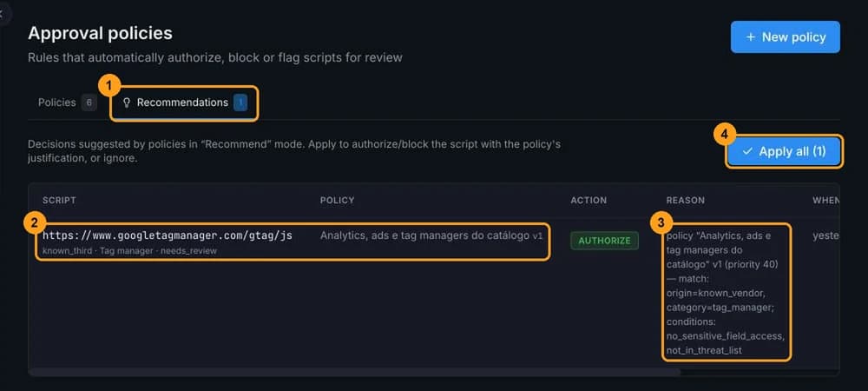Click the REASON column header
Image resolution: width=868 pixels, height=391 pixels.
tap(686, 200)
